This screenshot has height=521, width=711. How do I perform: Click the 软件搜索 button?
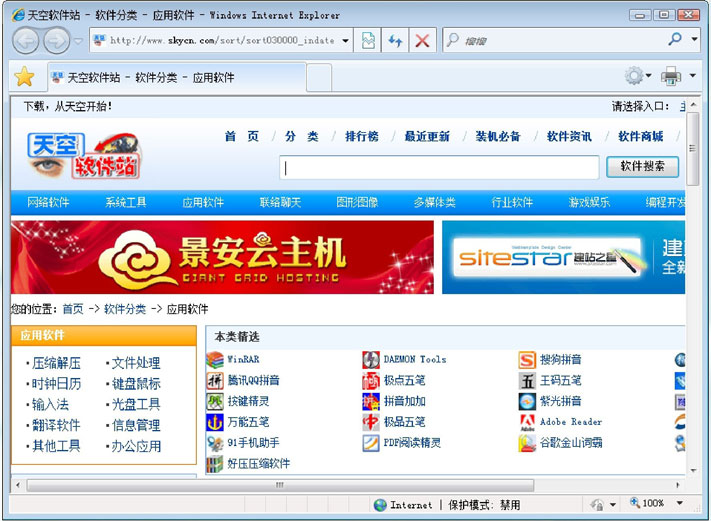[x=643, y=167]
